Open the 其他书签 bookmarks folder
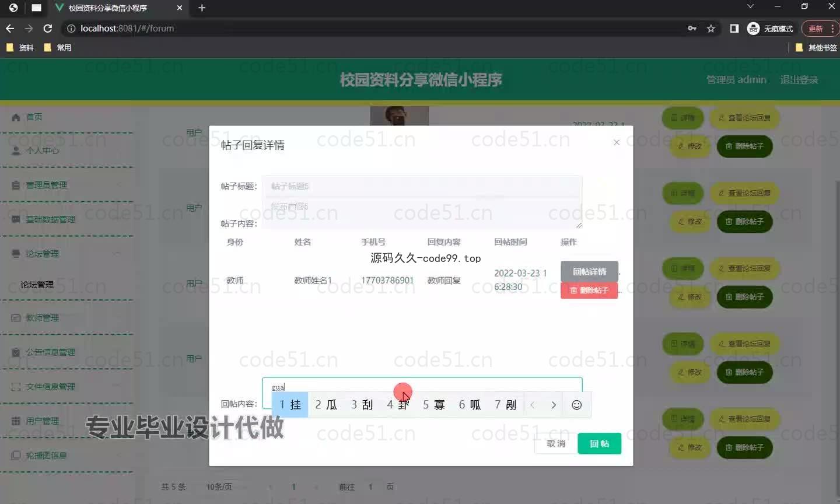The image size is (840, 504). pyautogui.click(x=816, y=48)
